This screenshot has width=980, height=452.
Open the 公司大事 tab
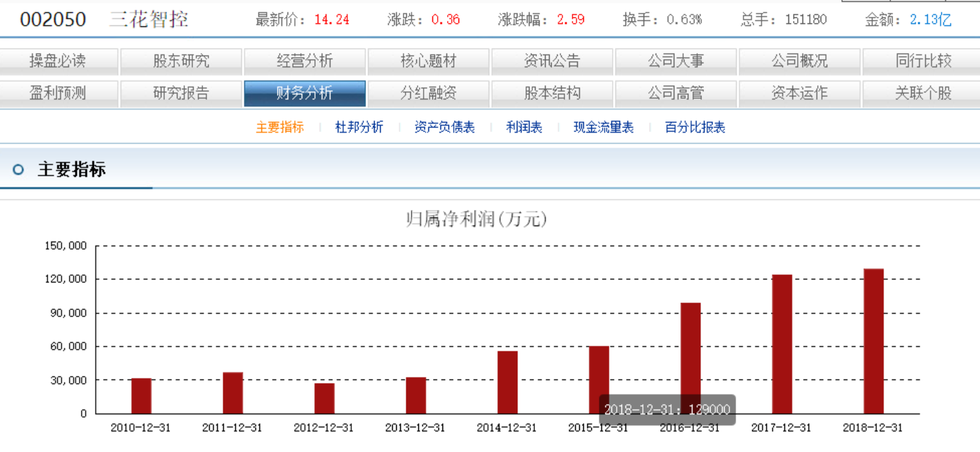coord(676,60)
